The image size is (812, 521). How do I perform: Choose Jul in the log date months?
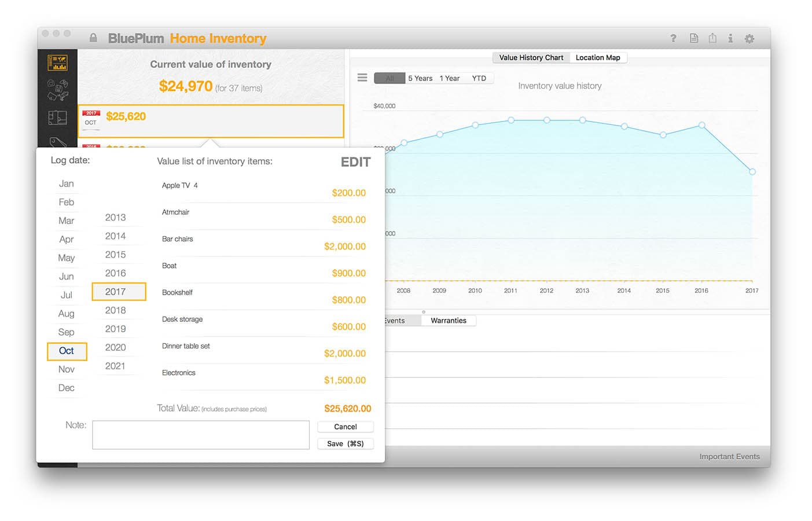click(67, 295)
